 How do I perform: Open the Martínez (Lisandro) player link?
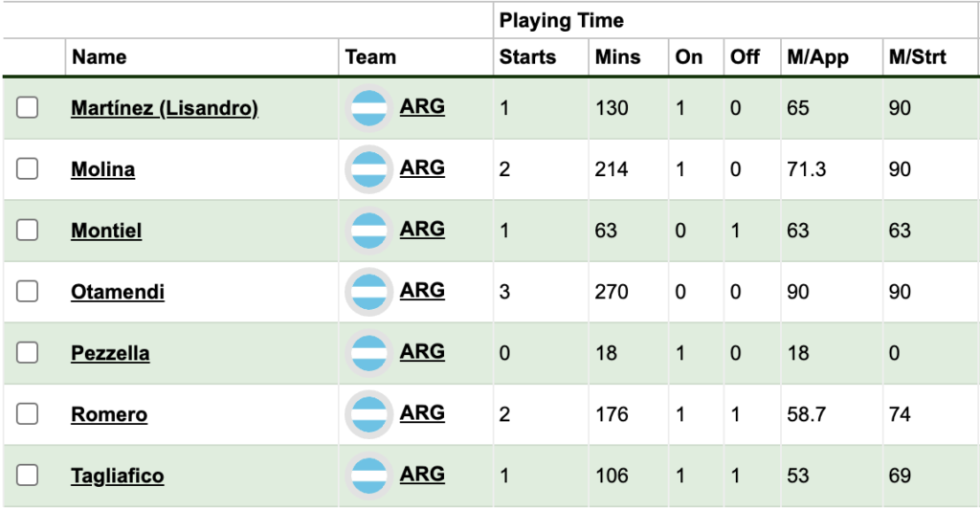pyautogui.click(x=165, y=109)
